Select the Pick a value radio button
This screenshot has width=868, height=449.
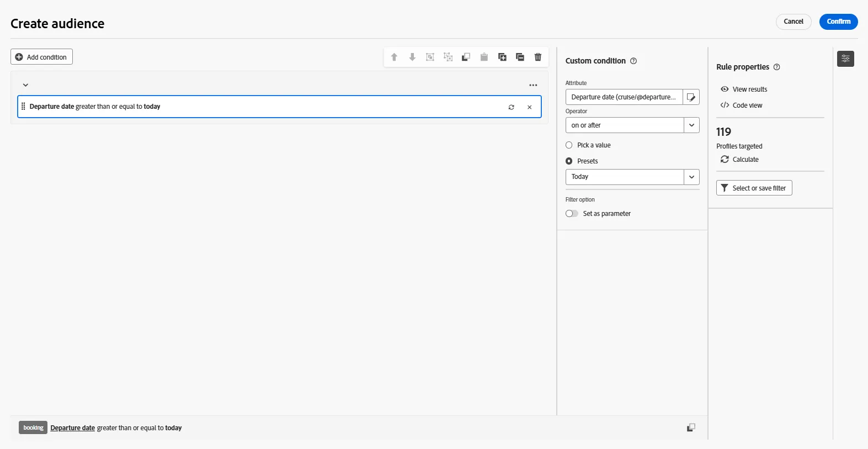pyautogui.click(x=569, y=145)
